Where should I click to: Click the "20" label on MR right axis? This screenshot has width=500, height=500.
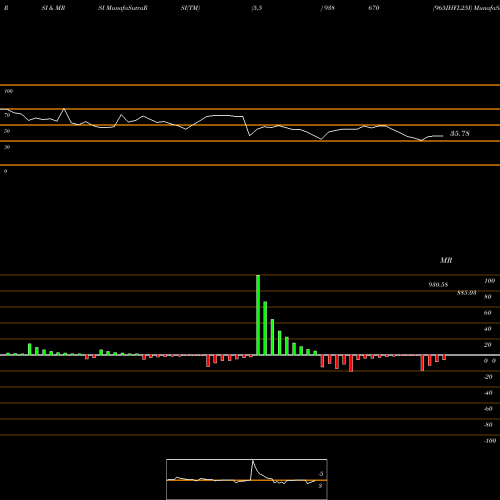pyautogui.click(x=488, y=345)
